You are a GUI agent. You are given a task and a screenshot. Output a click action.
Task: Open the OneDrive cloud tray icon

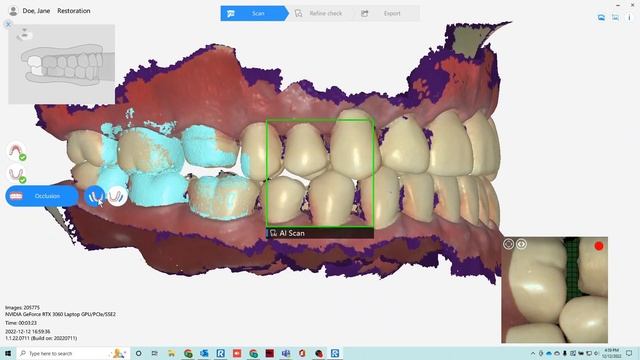coord(549,353)
